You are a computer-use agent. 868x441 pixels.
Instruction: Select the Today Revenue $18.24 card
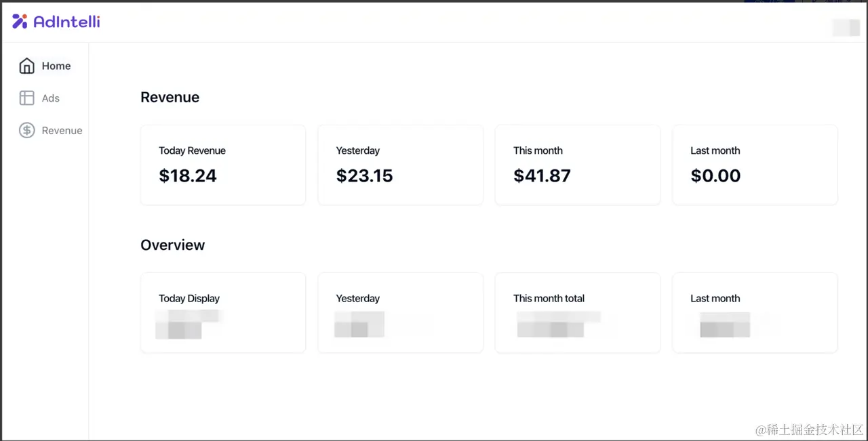[223, 165]
